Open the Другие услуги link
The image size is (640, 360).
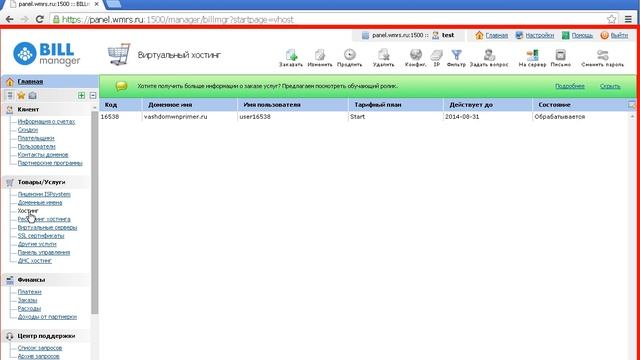37,244
